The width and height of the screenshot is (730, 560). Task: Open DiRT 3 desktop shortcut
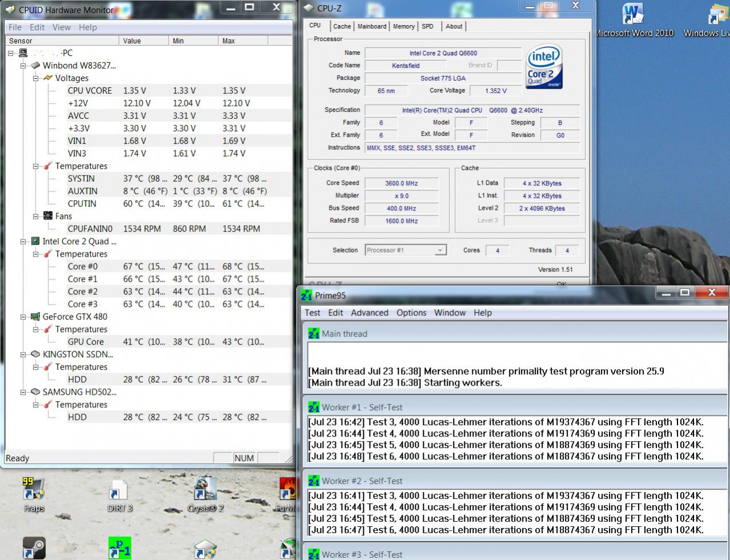[119, 490]
